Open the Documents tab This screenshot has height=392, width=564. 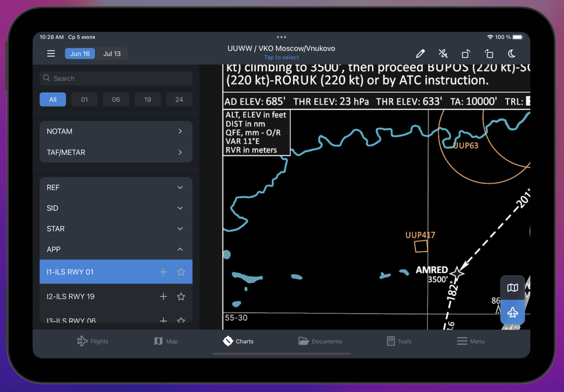click(x=320, y=341)
